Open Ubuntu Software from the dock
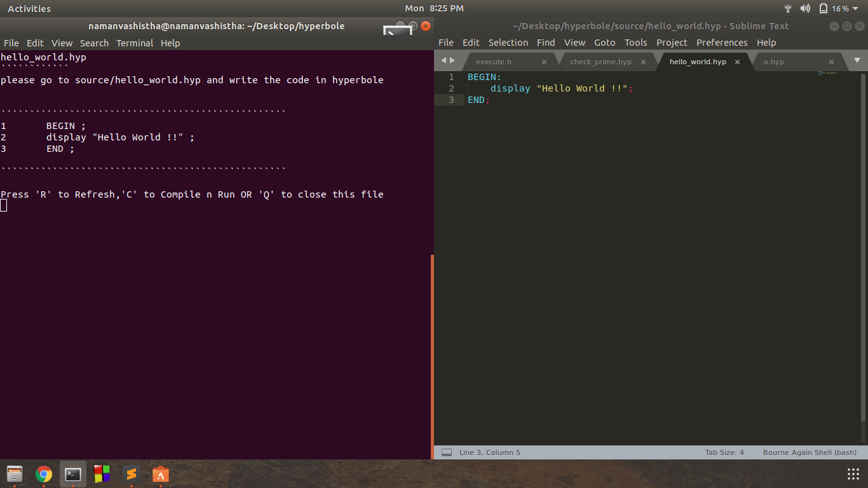The height and width of the screenshot is (488, 868). point(160,474)
